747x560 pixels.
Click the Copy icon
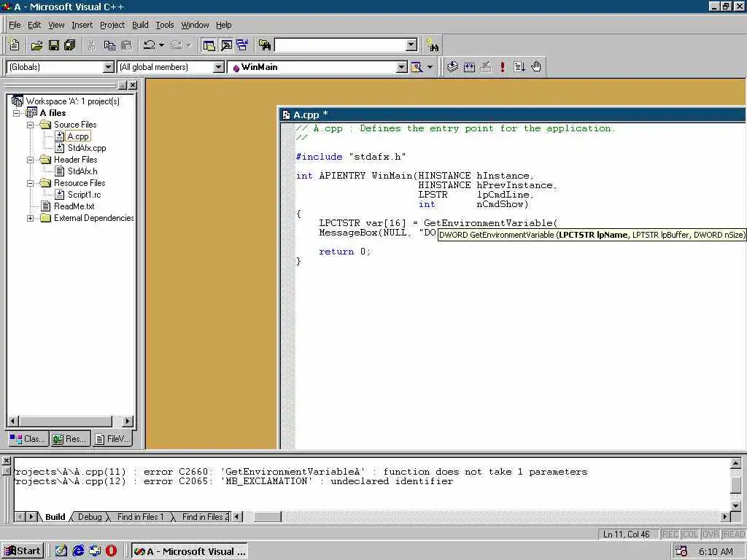coord(109,45)
